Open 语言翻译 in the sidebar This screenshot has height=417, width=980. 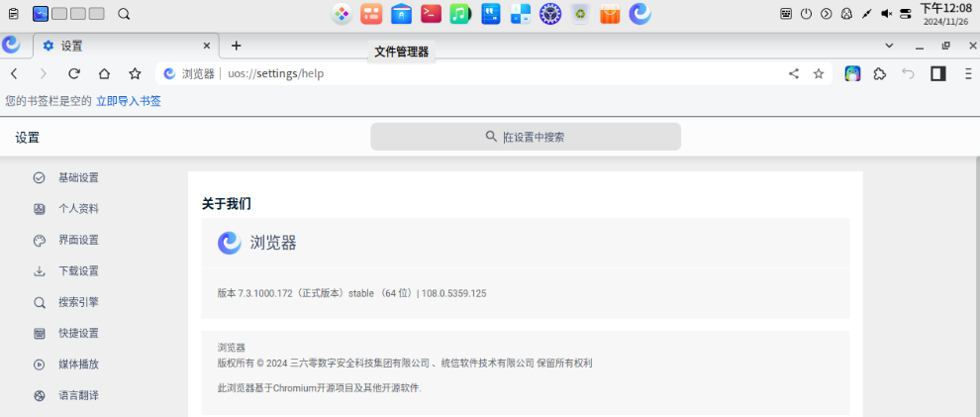click(79, 396)
